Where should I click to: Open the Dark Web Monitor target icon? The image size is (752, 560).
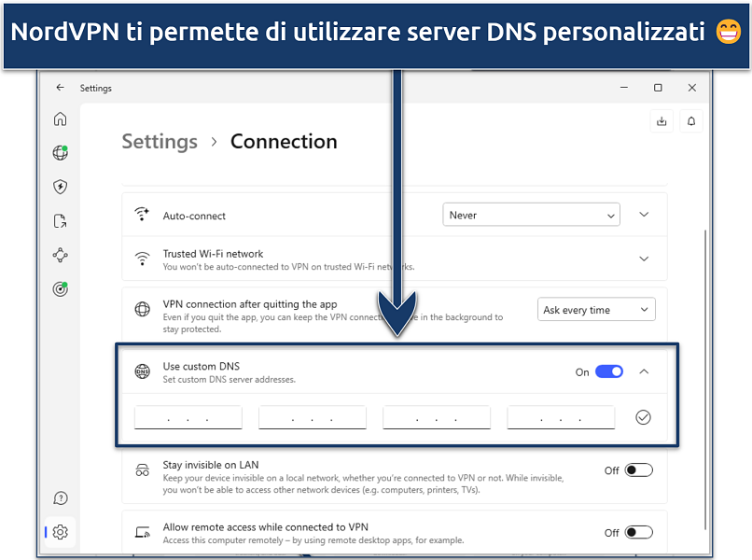(x=61, y=289)
